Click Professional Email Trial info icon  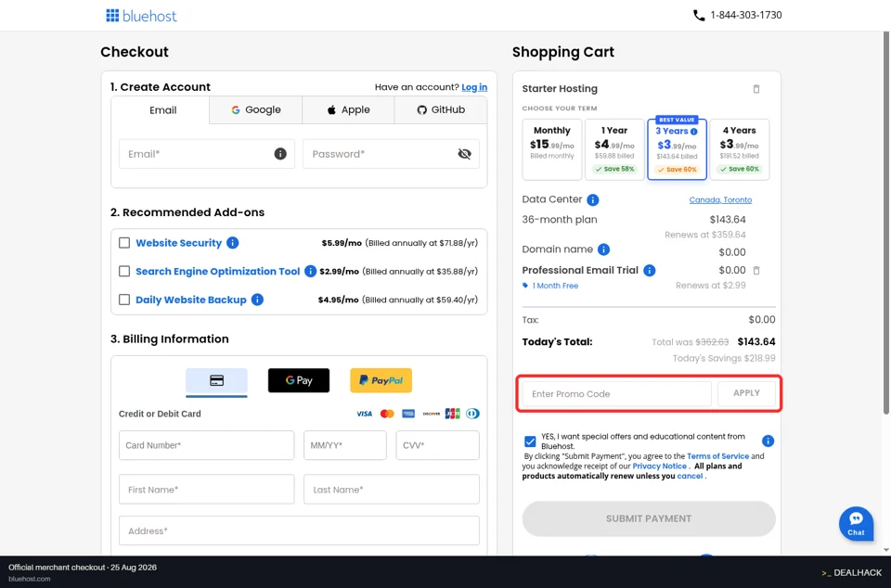click(649, 270)
